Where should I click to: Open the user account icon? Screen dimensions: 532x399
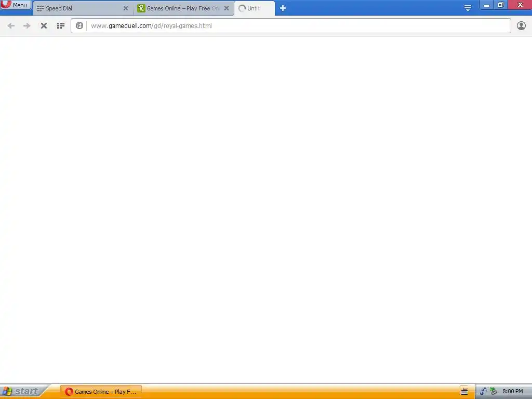[x=521, y=26]
